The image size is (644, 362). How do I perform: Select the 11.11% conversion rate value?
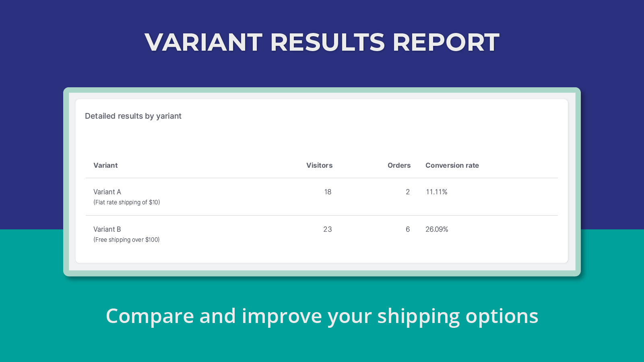tap(437, 192)
